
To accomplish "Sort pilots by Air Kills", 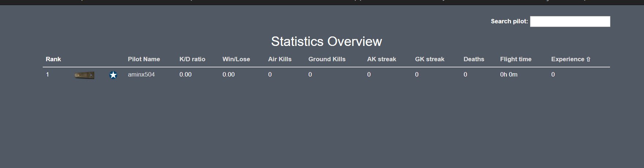I will click(280, 59).
